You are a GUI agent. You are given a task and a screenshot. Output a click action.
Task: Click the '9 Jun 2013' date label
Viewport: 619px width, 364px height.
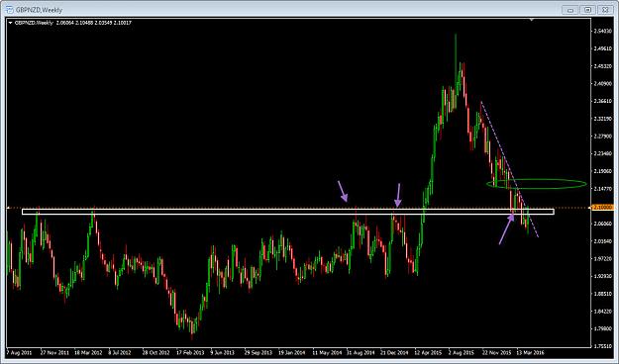tap(222, 352)
